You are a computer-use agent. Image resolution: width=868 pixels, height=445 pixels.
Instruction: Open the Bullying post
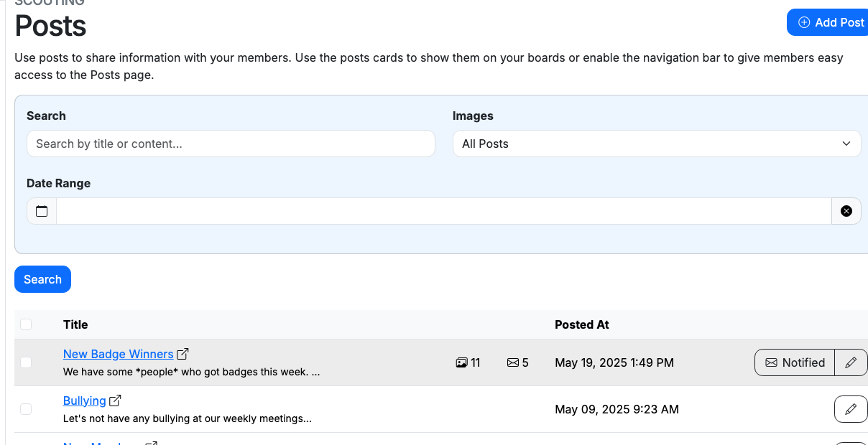pyautogui.click(x=84, y=400)
